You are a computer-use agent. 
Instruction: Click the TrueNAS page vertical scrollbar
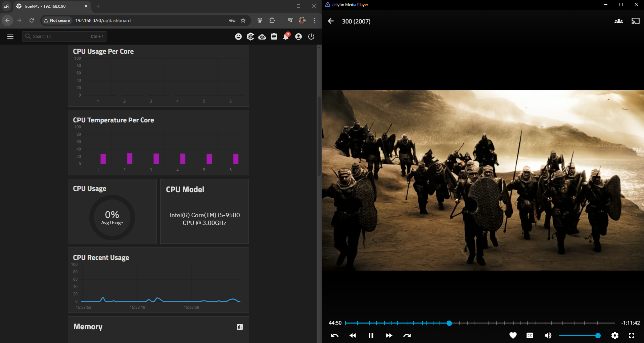click(x=319, y=136)
